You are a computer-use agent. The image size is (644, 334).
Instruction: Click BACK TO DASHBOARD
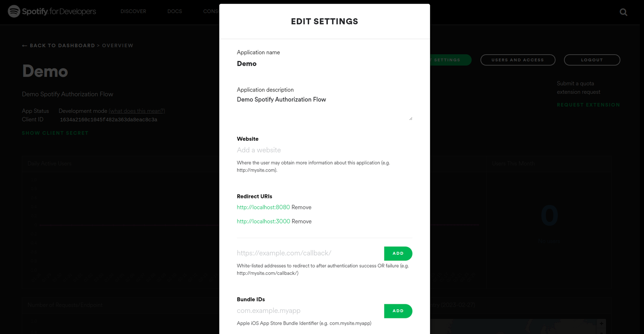point(62,45)
